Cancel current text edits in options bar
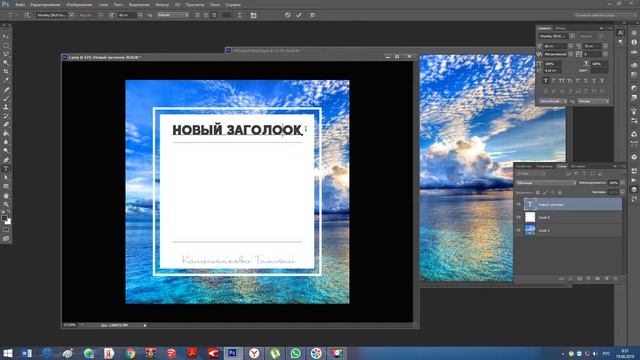Viewport: 640px width, 360px height. point(288,15)
